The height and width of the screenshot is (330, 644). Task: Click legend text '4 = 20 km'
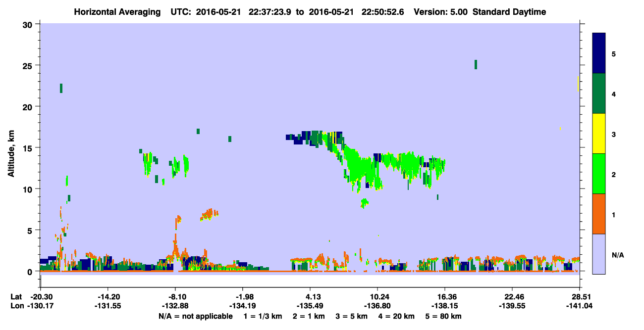397,316
